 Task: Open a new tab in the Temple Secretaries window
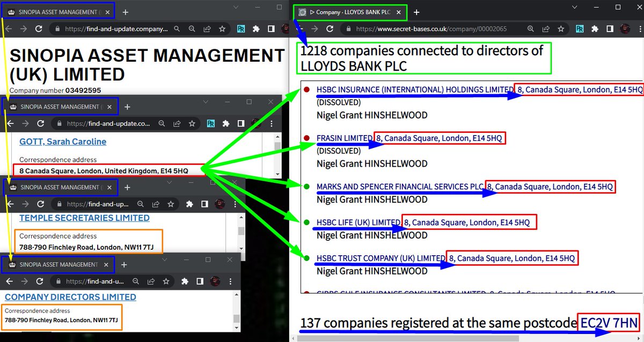coord(127,188)
